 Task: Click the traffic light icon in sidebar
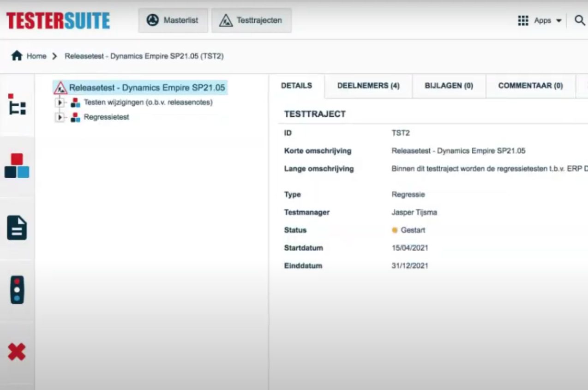(17, 290)
